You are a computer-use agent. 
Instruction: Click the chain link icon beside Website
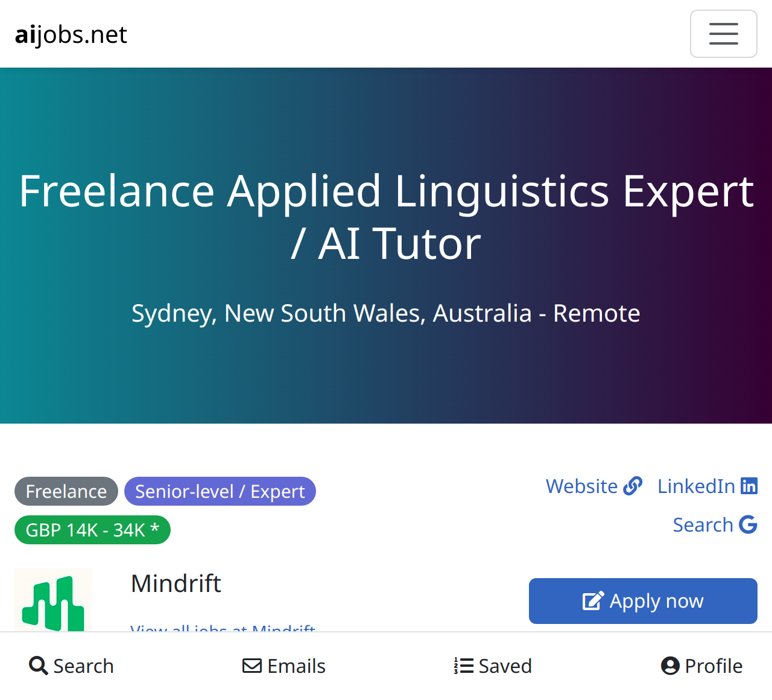(633, 486)
